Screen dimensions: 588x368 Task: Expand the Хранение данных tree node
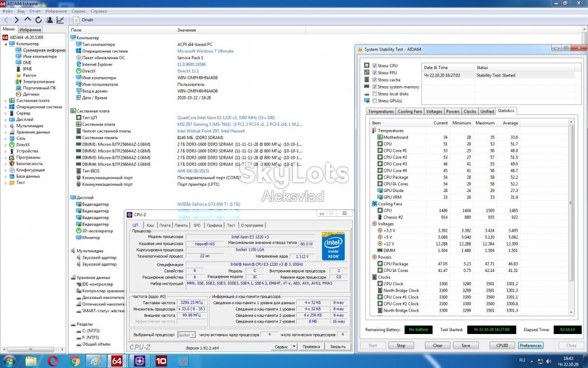(x=6, y=132)
